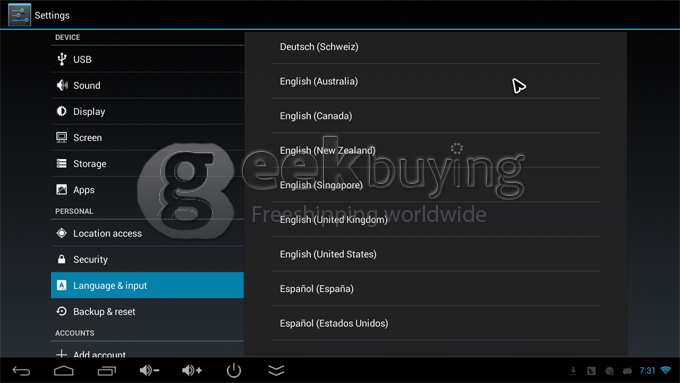Select English (United Kingdom) language
The image size is (680, 383).
pos(435,219)
